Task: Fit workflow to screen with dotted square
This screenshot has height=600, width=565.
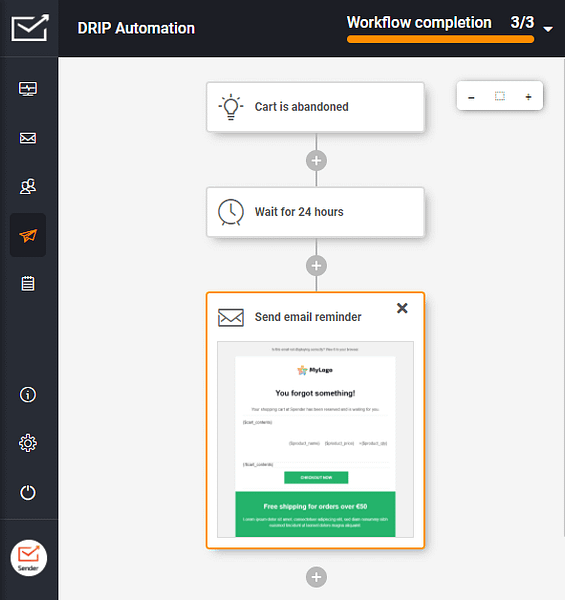Action: click(x=500, y=96)
